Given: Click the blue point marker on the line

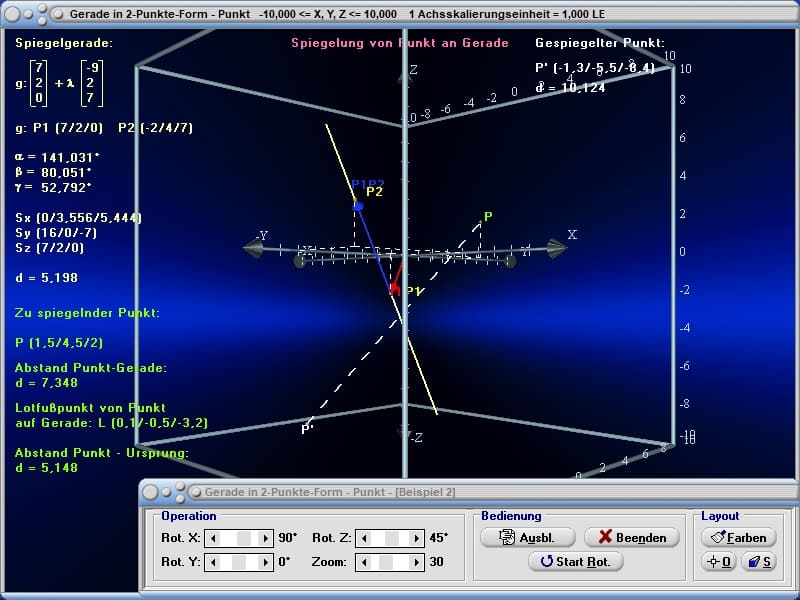Looking at the screenshot, I should (x=358, y=206).
